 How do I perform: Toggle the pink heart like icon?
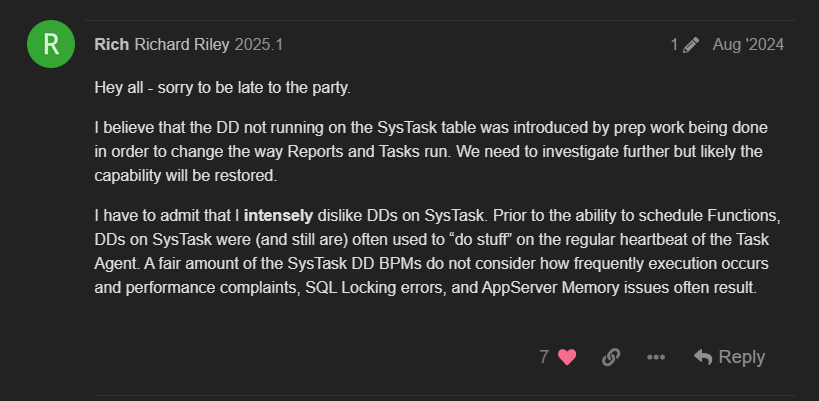click(x=567, y=357)
